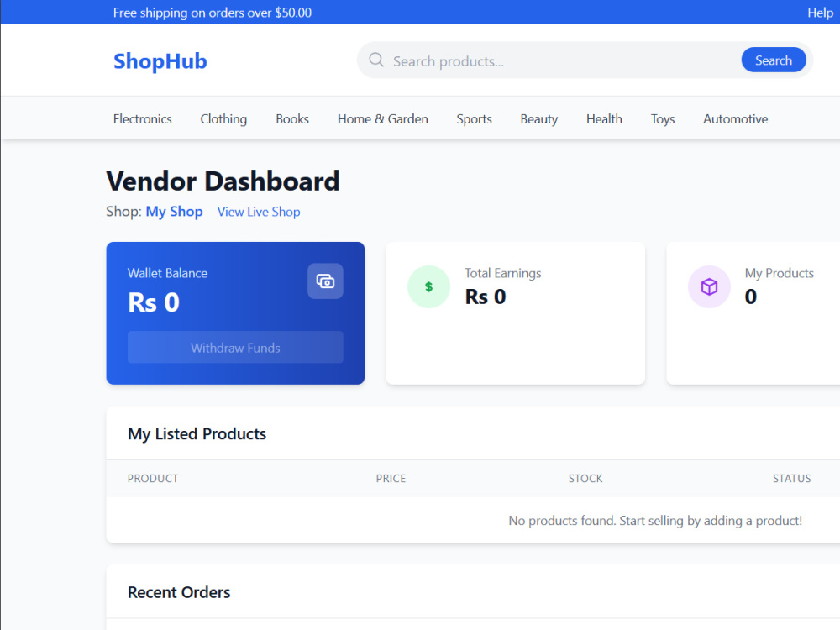
Task: Click the purple box products icon
Action: 709,286
